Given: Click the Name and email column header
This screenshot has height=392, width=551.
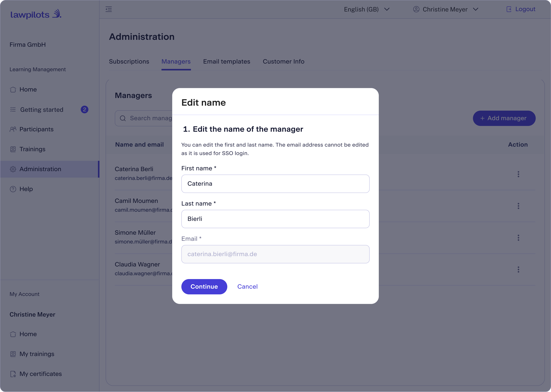Looking at the screenshot, I should (139, 145).
